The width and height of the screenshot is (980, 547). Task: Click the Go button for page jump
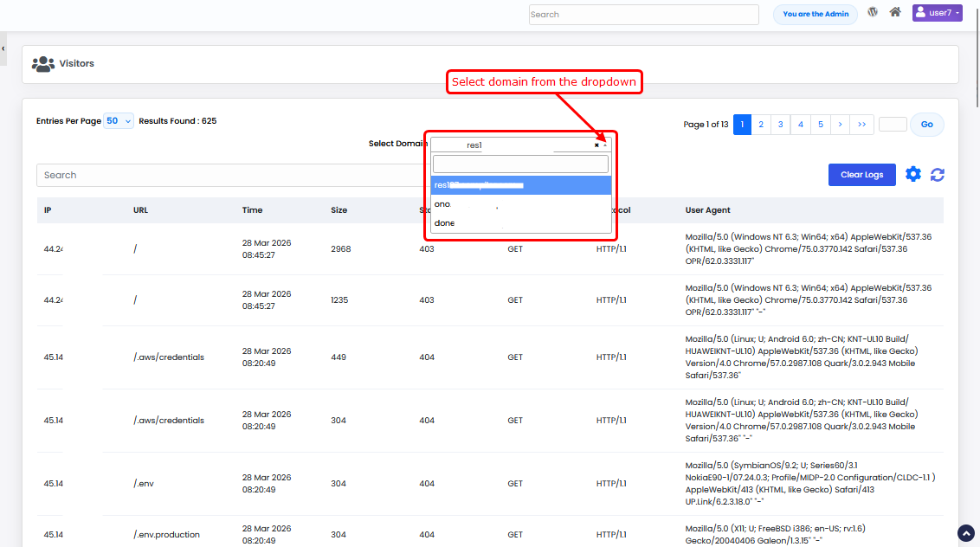(926, 125)
